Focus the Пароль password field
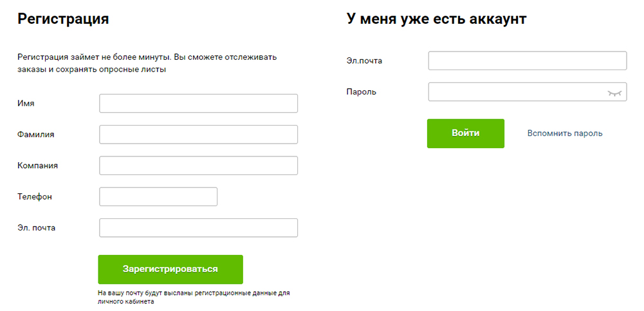 point(528,92)
